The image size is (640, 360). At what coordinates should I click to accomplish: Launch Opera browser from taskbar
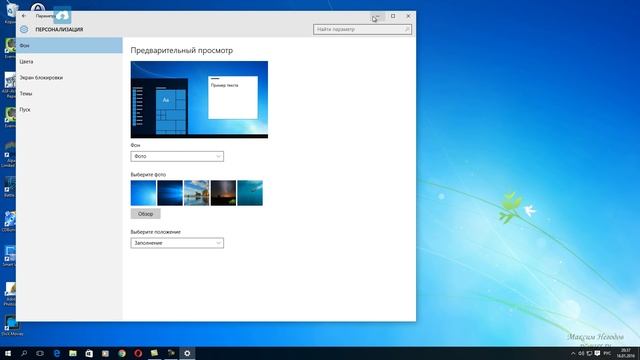(138, 353)
